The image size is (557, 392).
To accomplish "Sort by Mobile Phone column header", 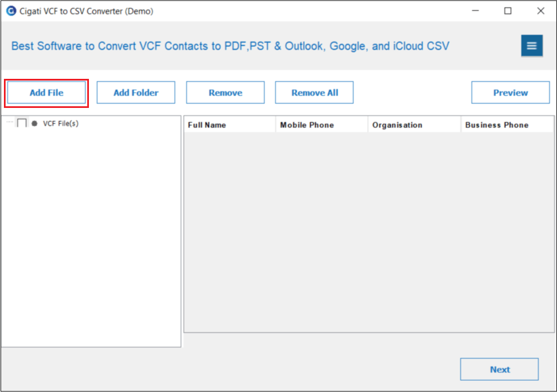I will point(322,125).
